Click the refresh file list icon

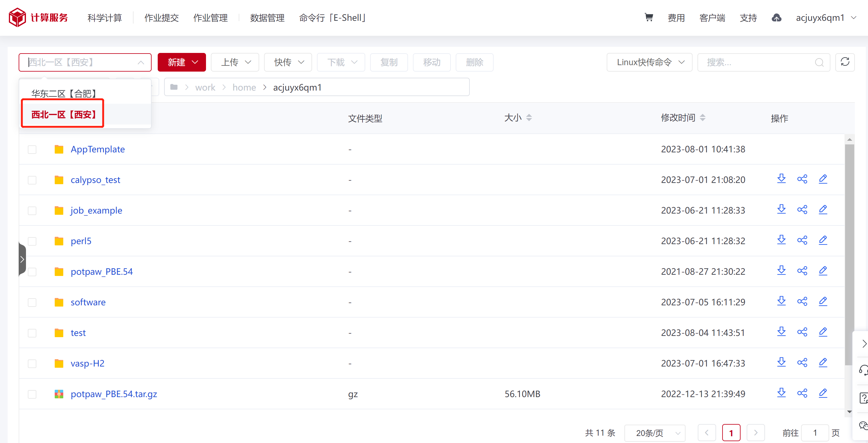[x=845, y=62]
